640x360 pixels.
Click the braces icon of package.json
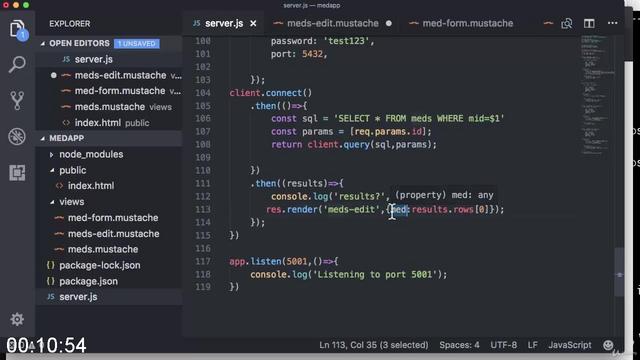click(x=51, y=281)
